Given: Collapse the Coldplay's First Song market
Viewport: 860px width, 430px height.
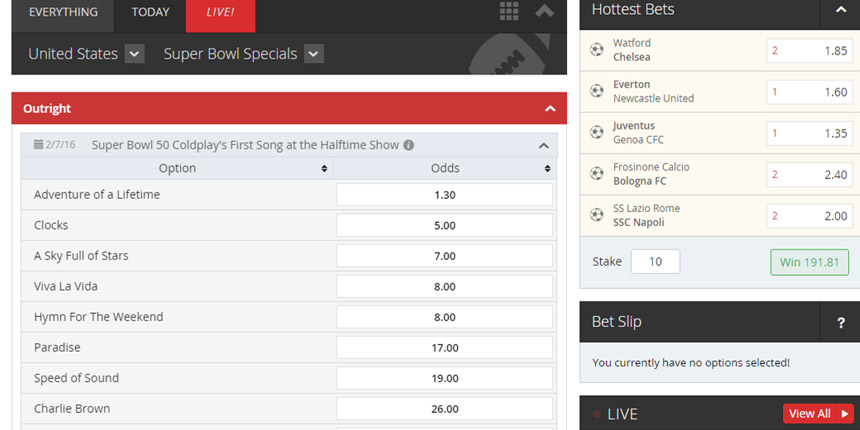Looking at the screenshot, I should tap(544, 145).
